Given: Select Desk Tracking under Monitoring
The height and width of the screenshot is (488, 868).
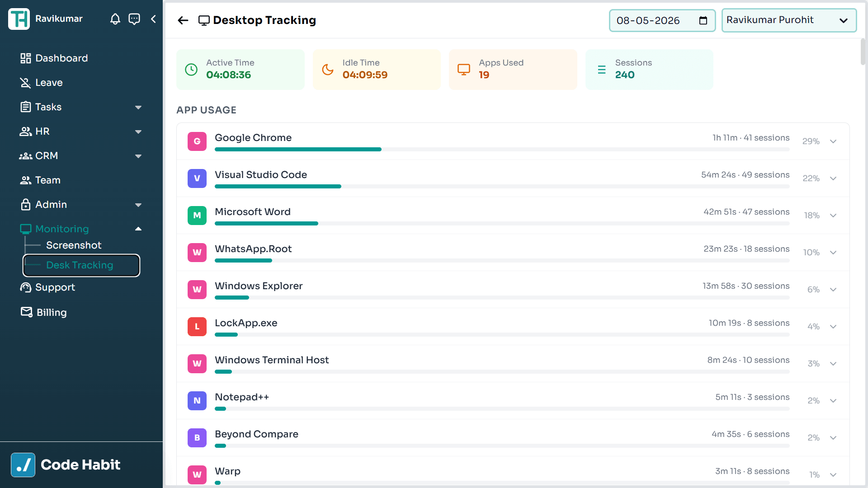Looking at the screenshot, I should click(x=81, y=265).
